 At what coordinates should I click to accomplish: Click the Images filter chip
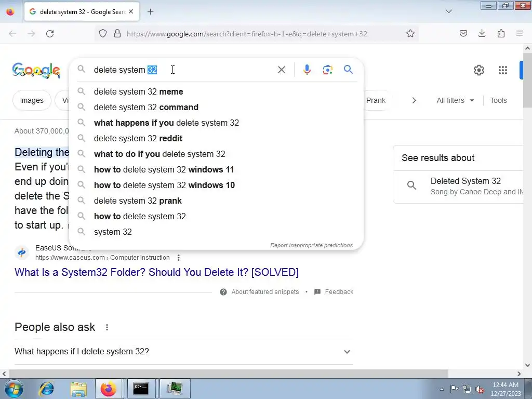(x=32, y=100)
